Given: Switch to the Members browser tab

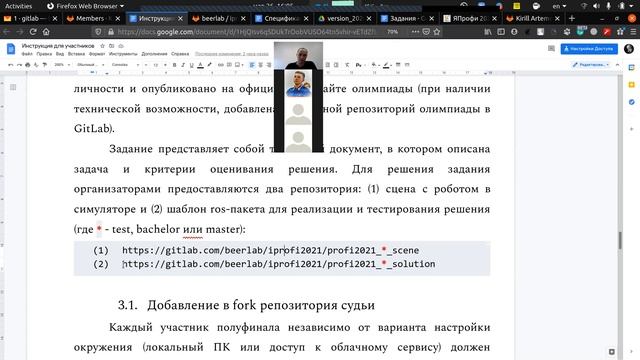Looking at the screenshot, I should pyautogui.click(x=93, y=18).
